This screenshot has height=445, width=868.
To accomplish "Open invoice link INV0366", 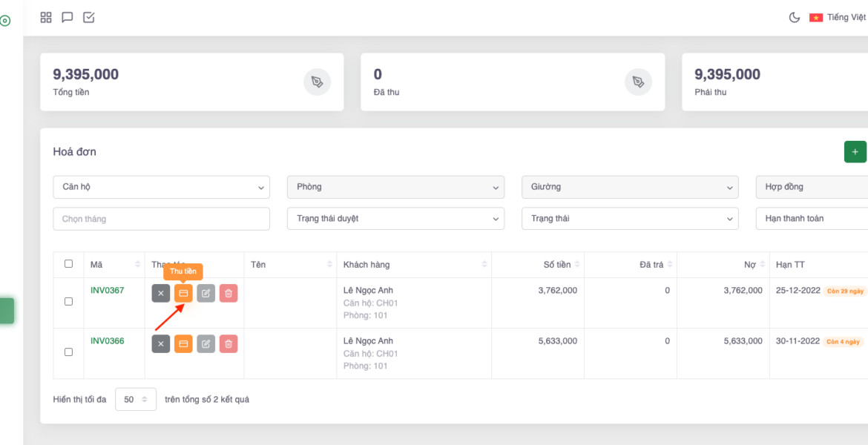I will 108,341.
